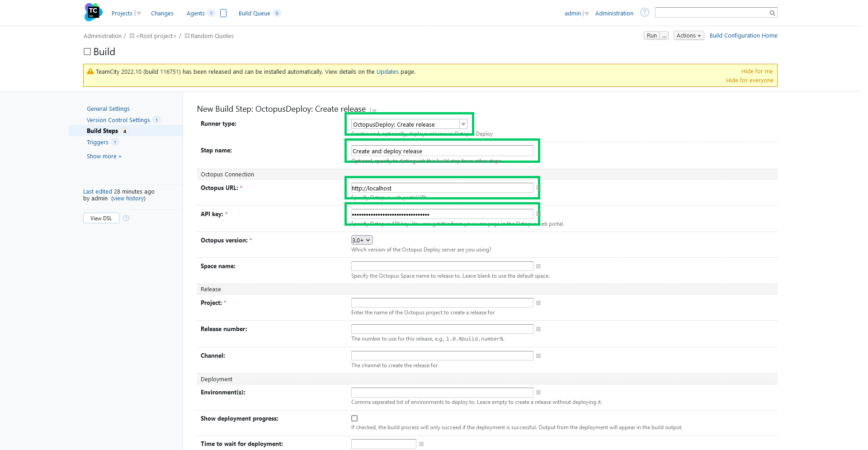868x450 pixels.
Task: Click Root project icon in breadcrumb
Action: point(132,36)
